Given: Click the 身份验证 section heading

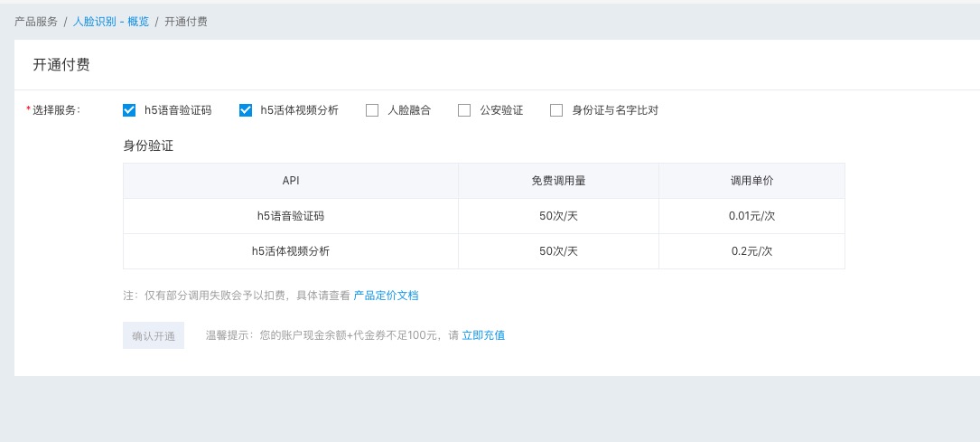Looking at the screenshot, I should point(148,145).
